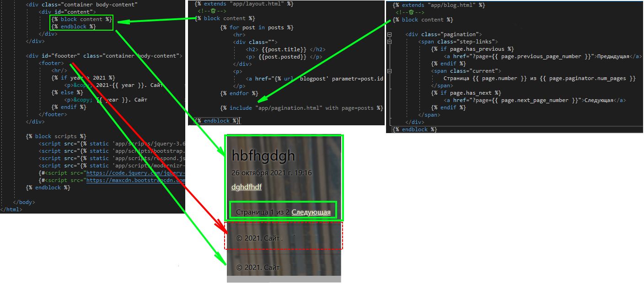Click the <div id="content"> line
The height and width of the screenshot is (284, 644).
point(67,11)
